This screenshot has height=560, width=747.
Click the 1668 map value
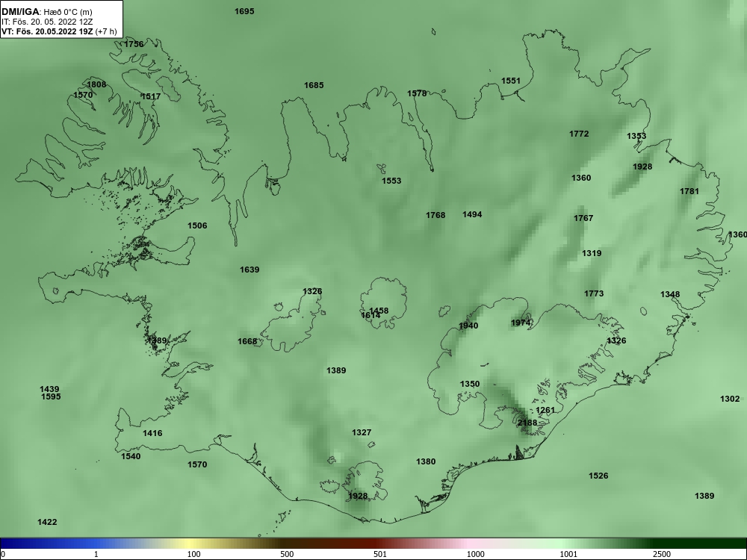pos(247,341)
